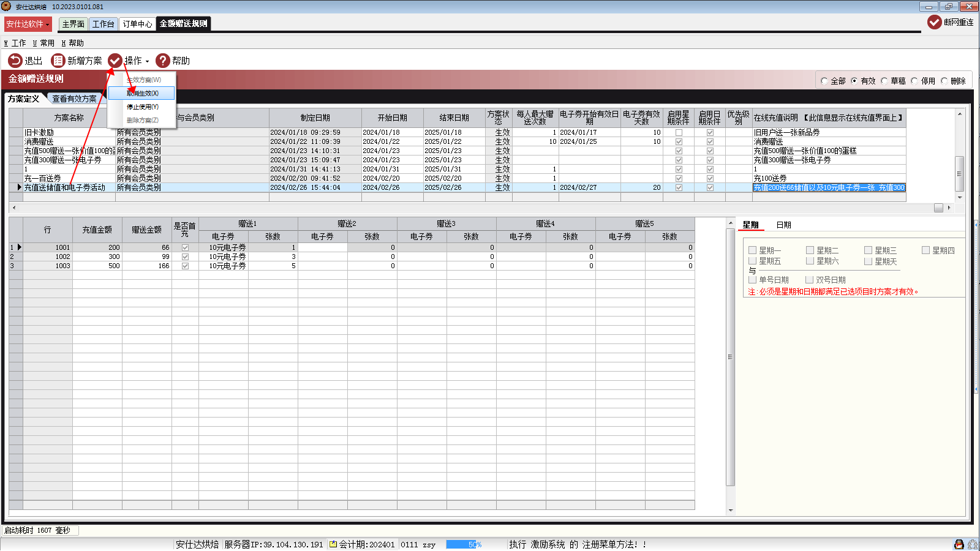Select the 旧卡激励 plan row

[457, 132]
